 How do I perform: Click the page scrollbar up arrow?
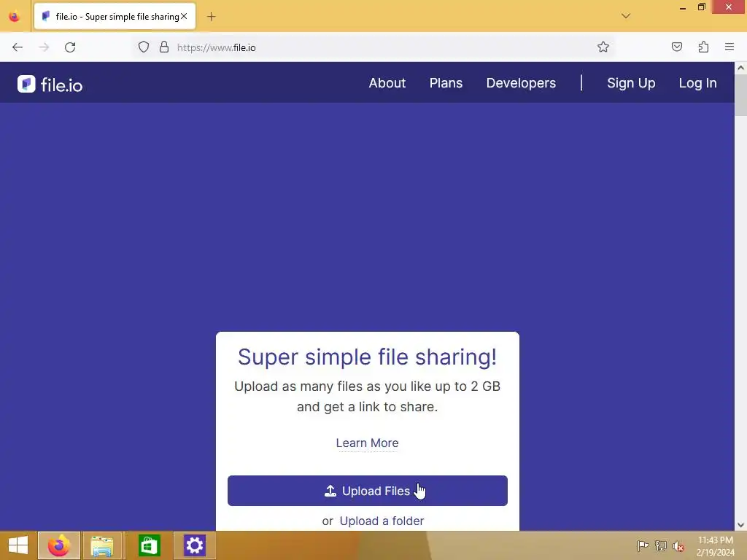[740, 68]
